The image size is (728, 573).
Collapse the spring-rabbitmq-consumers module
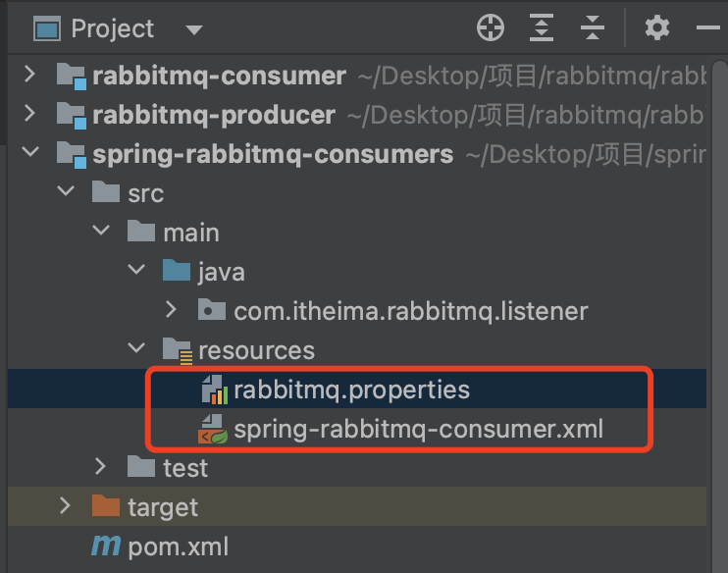[x=29, y=153]
